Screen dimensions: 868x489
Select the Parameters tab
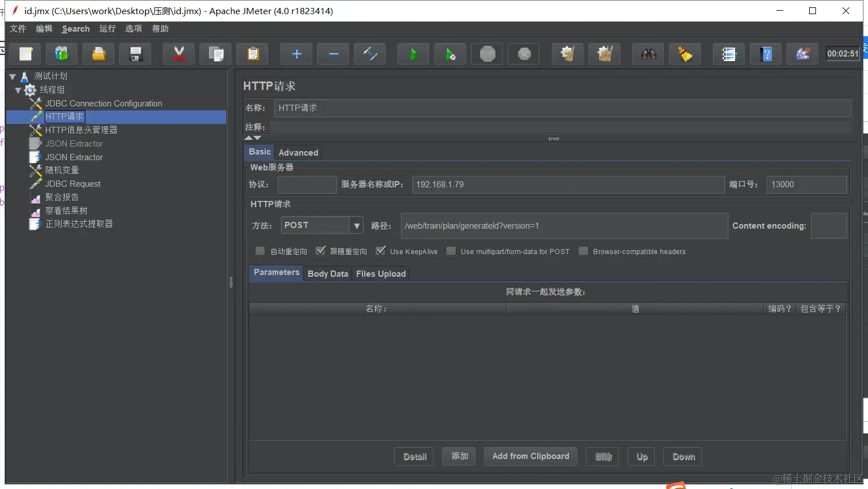(277, 272)
